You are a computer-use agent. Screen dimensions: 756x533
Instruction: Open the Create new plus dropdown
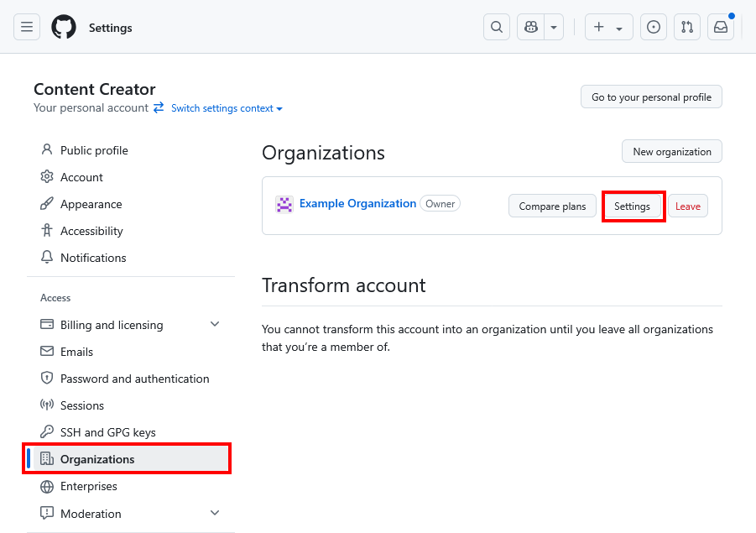[608, 27]
